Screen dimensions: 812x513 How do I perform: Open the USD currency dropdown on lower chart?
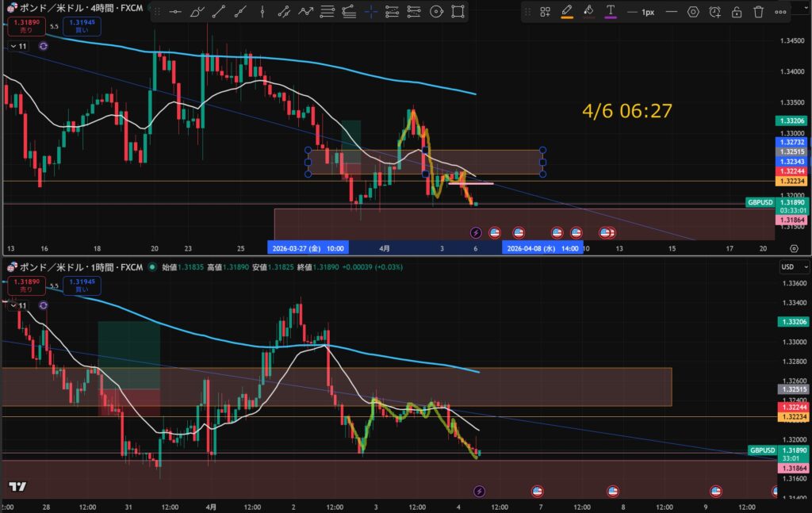pyautogui.click(x=787, y=266)
